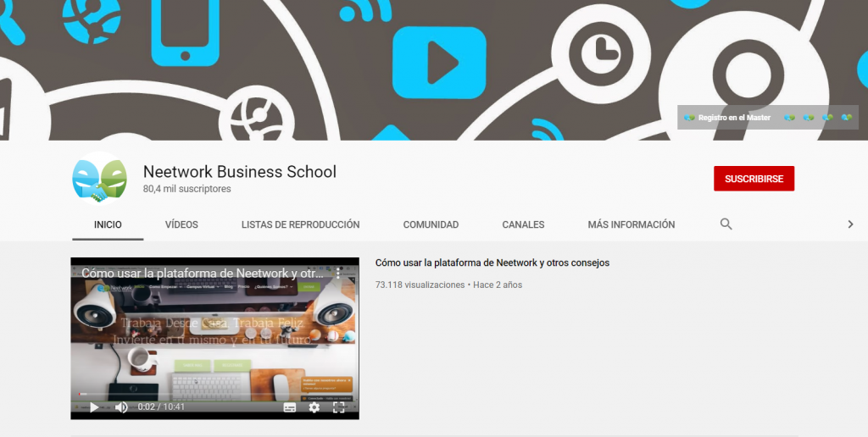Screen dimensions: 868x437
Task: Subscribe with the Suscribirse button
Action: 754,179
